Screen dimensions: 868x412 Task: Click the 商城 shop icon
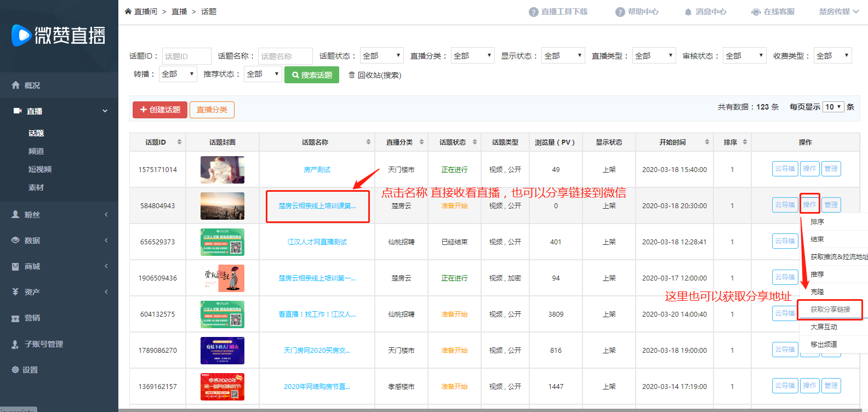15,266
